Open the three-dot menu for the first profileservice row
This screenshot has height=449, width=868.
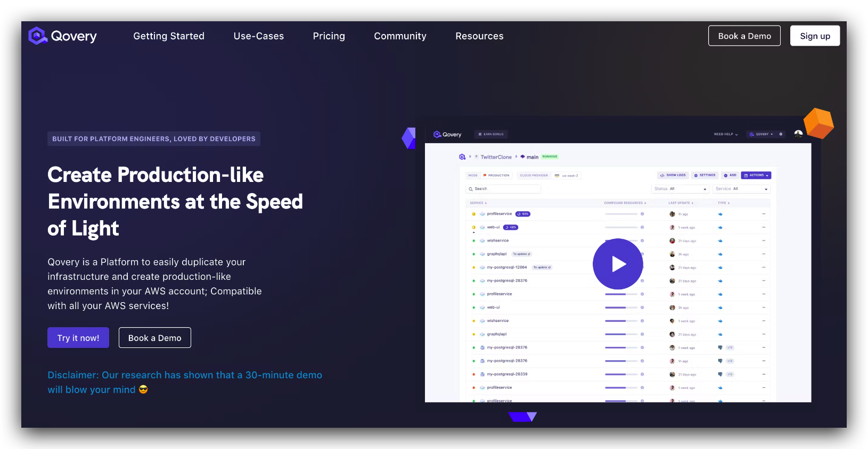763,214
